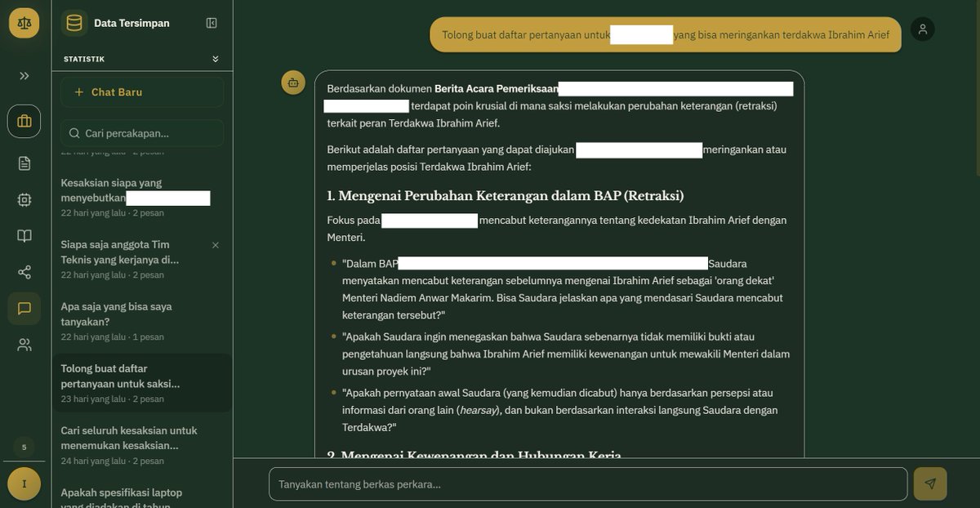Open chat 'Apa saja yang bisa saya tanyakan?'
980x508 pixels.
142,322
